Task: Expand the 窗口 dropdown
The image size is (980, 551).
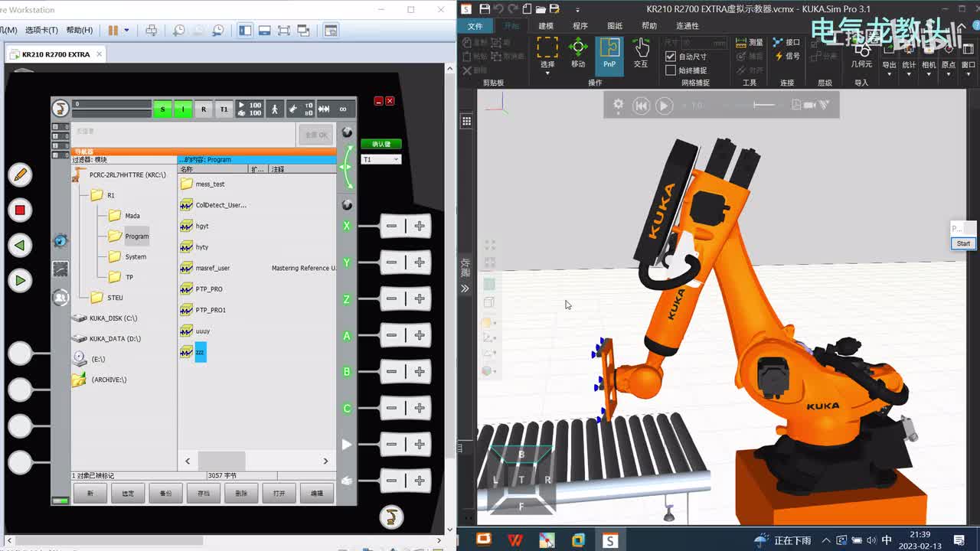Action: (969, 73)
